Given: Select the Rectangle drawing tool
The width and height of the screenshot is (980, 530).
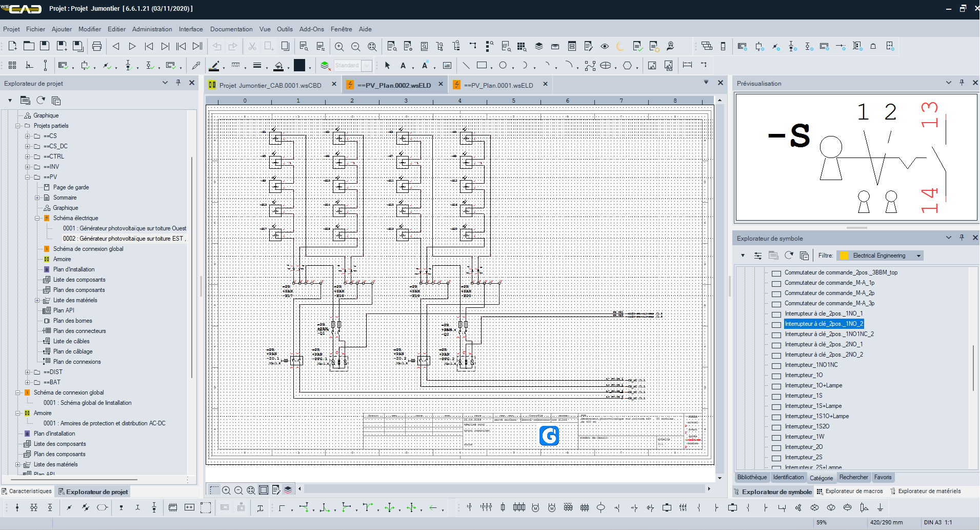Looking at the screenshot, I should (x=482, y=65).
